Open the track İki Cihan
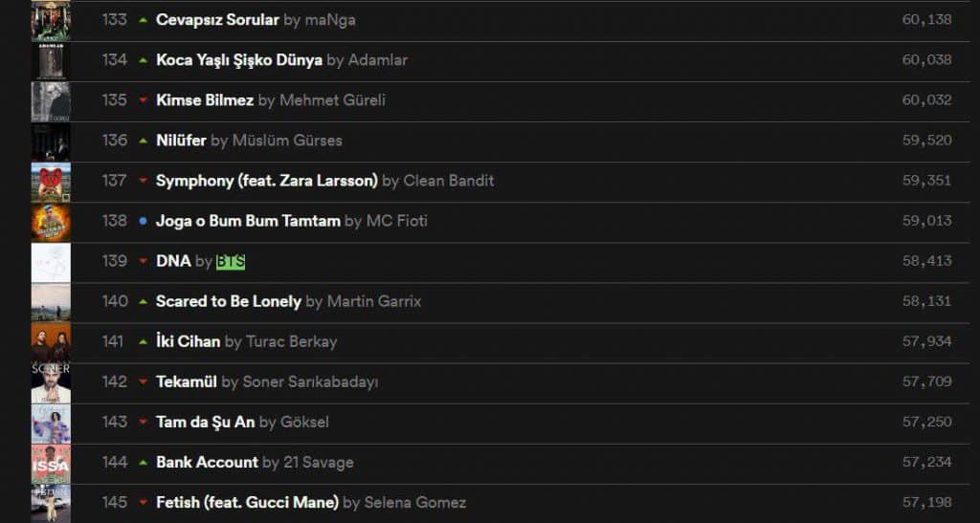Image resolution: width=980 pixels, height=523 pixels. 188,341
